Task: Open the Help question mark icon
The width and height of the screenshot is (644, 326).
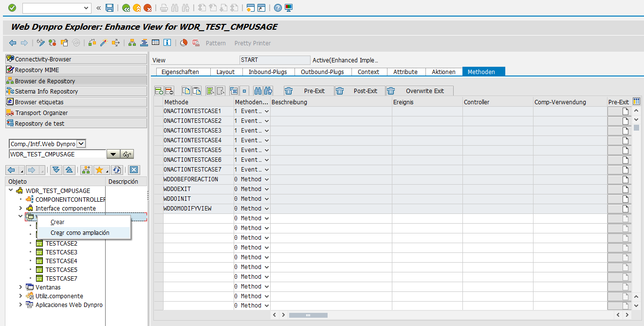Action: [x=277, y=8]
